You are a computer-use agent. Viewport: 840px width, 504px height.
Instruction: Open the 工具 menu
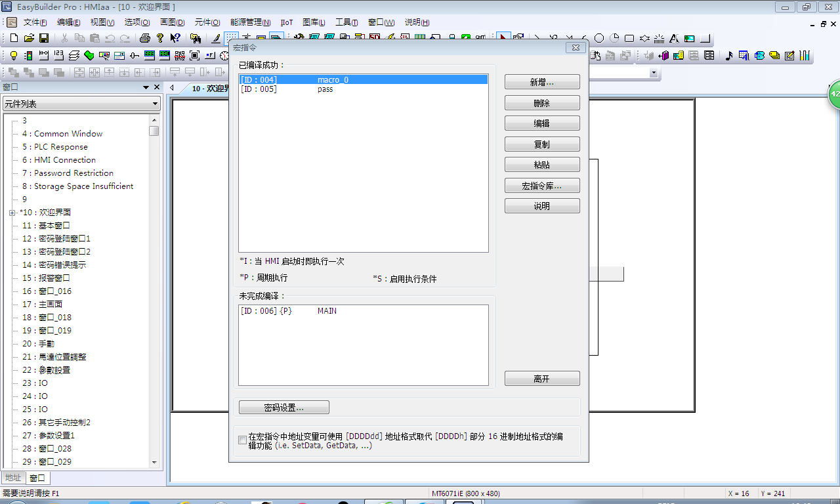click(346, 22)
